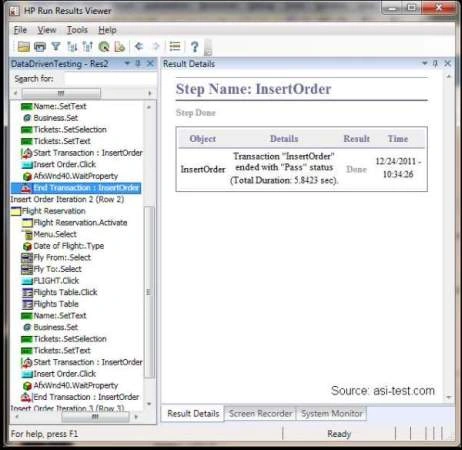Screen dimensions: 462x450
Task: Click tree vertical scrollbar up arrow
Action: (149, 107)
